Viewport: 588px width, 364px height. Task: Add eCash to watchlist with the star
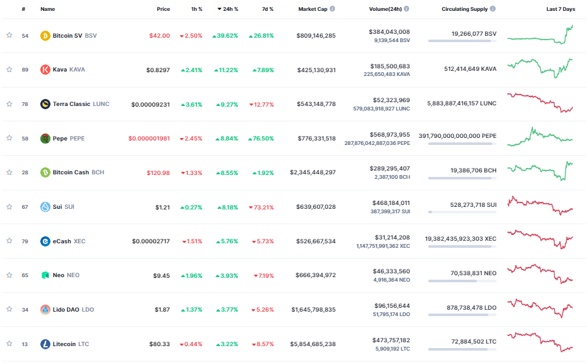(x=10, y=241)
